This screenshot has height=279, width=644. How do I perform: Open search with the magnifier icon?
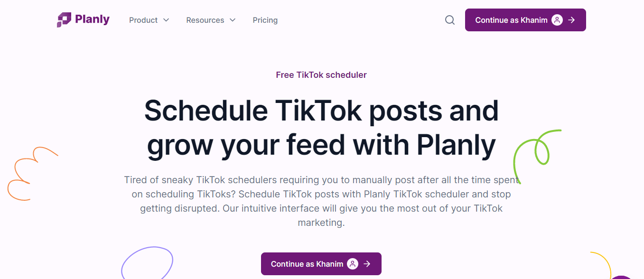point(450,20)
